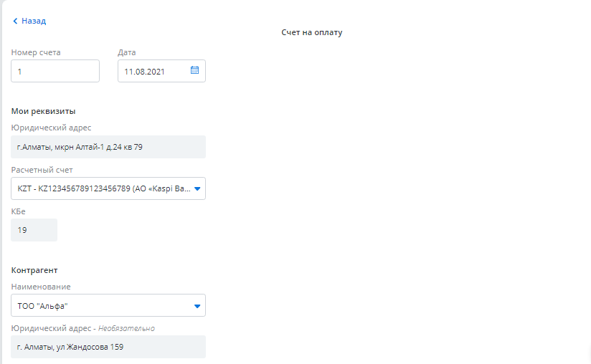This screenshot has height=364, width=591.
Task: Expand the Наименование dropdown arrow
Action: click(x=199, y=306)
